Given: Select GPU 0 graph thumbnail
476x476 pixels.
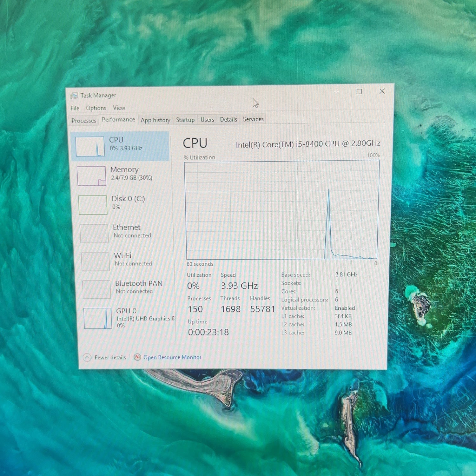Looking at the screenshot, I should tap(97, 318).
